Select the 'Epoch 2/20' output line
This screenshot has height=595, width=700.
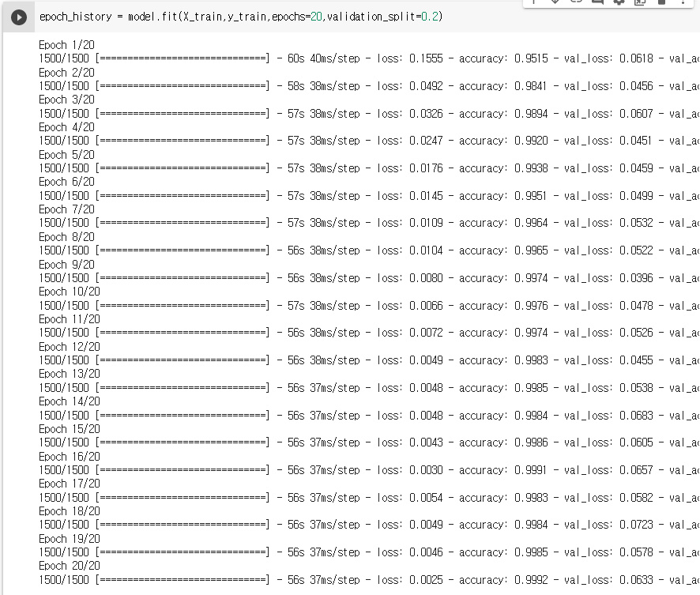[x=66, y=73]
